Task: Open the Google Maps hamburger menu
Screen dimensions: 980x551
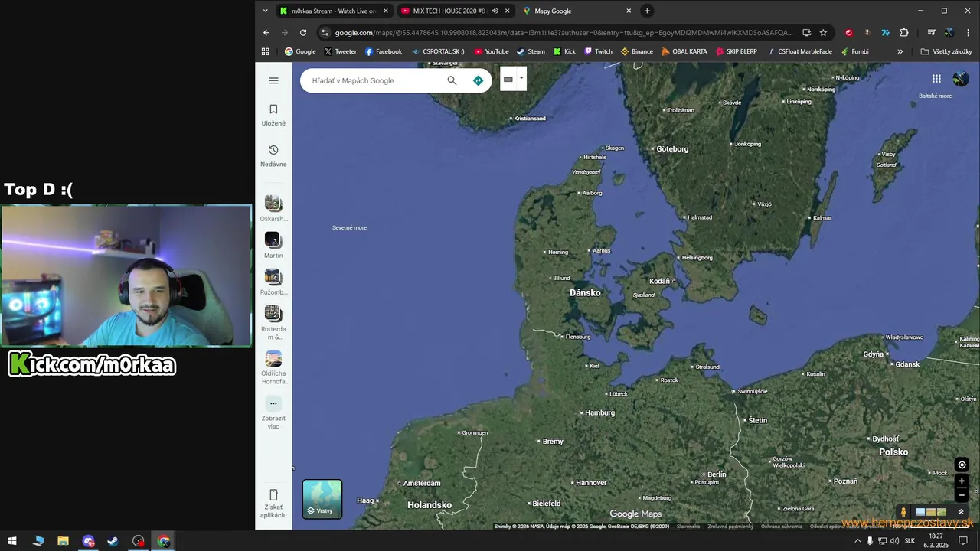Action: click(x=273, y=80)
